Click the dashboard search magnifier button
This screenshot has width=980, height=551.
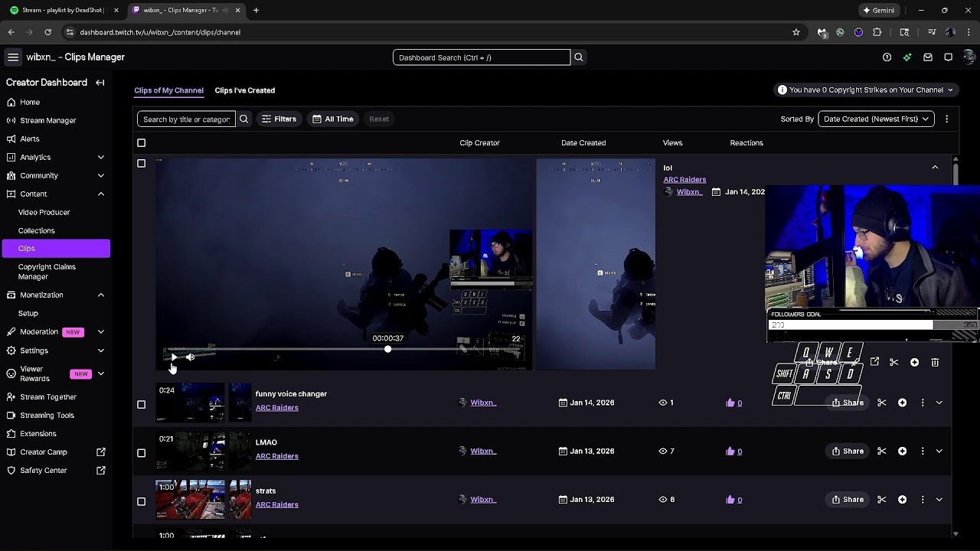[579, 57]
